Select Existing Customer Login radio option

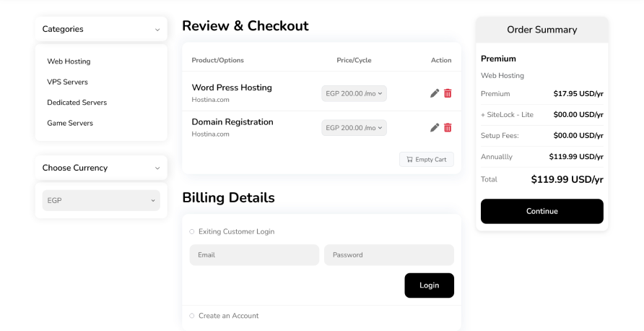click(x=192, y=232)
